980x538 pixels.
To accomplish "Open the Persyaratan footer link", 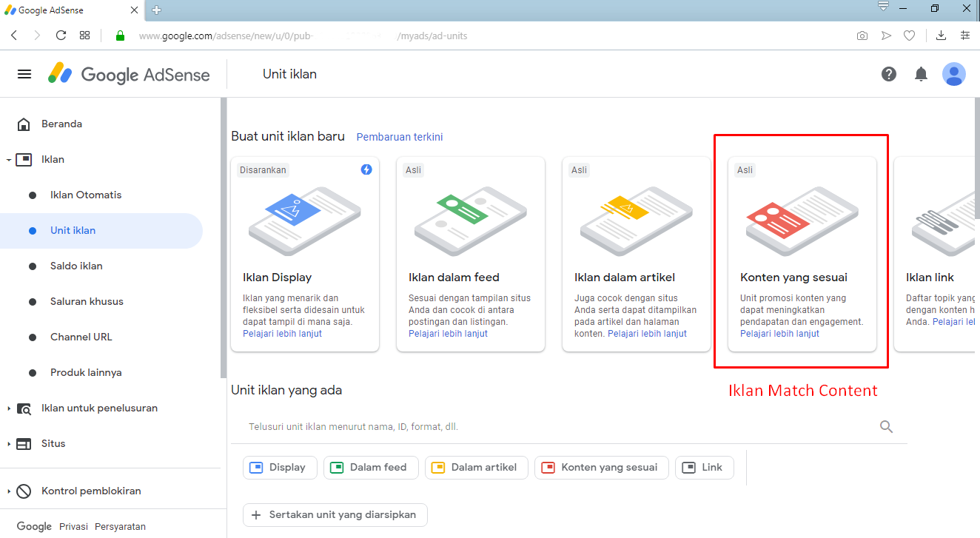I will point(120,527).
